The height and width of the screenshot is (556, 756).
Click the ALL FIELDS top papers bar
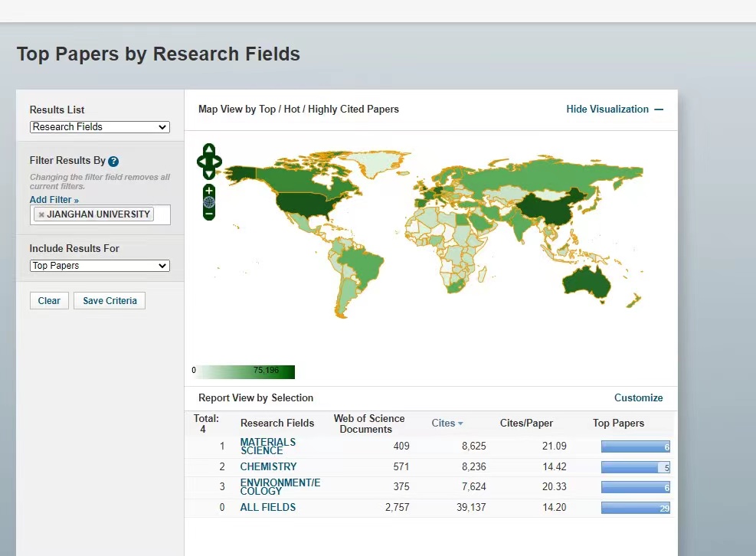(x=636, y=508)
